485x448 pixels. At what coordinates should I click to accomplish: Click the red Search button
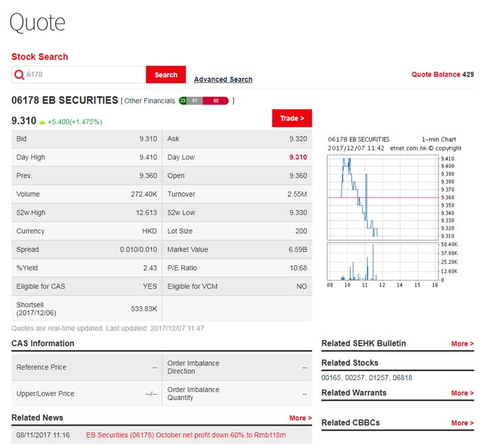coord(166,74)
